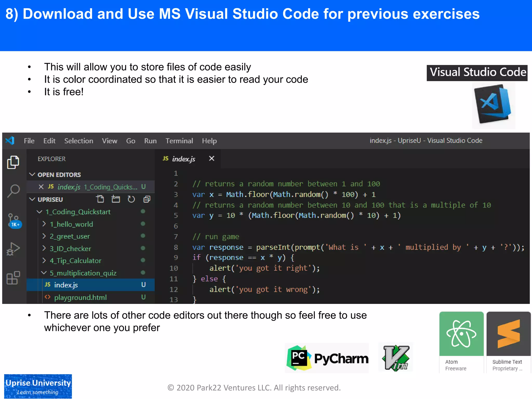The width and height of the screenshot is (532, 399).
Task: Click the PyCharm logo
Action: pos(327,358)
